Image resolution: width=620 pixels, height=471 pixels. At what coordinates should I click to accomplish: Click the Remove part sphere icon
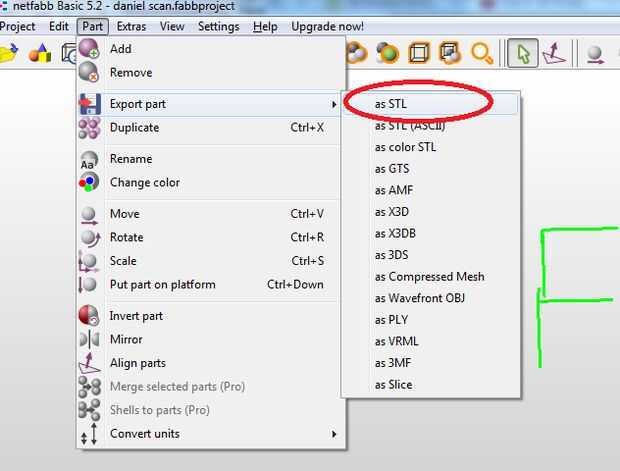[89, 72]
